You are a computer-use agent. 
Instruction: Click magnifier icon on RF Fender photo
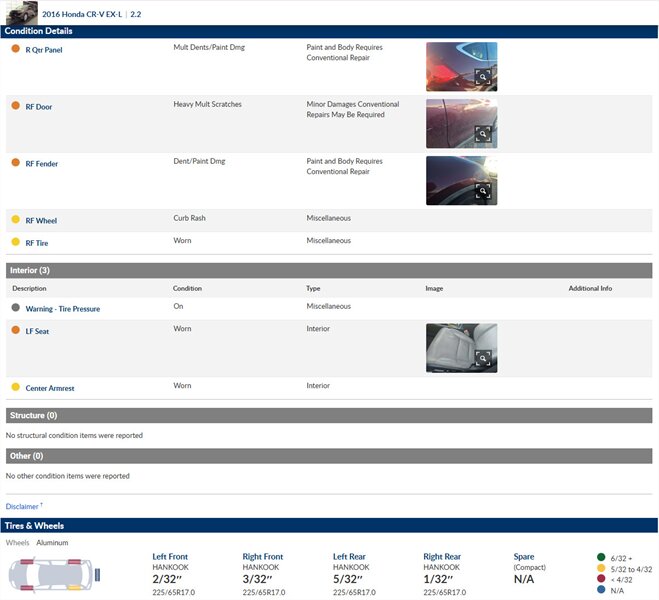point(482,191)
